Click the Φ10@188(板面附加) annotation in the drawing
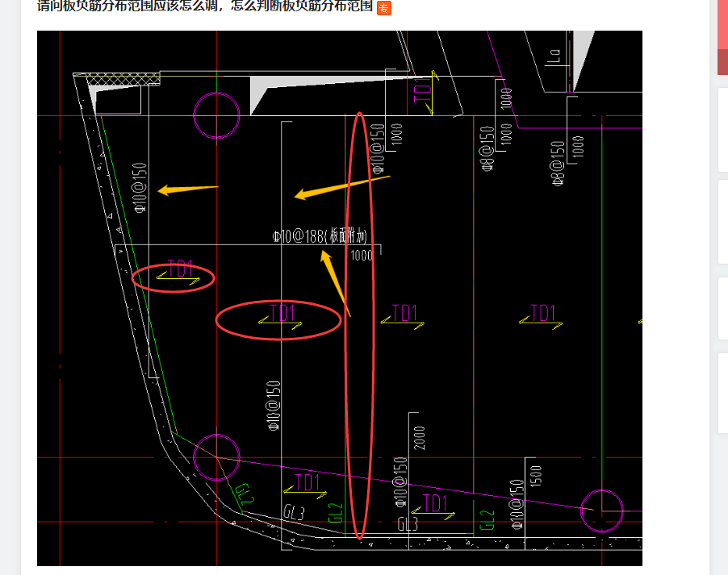This screenshot has height=575, width=728. tap(320, 236)
